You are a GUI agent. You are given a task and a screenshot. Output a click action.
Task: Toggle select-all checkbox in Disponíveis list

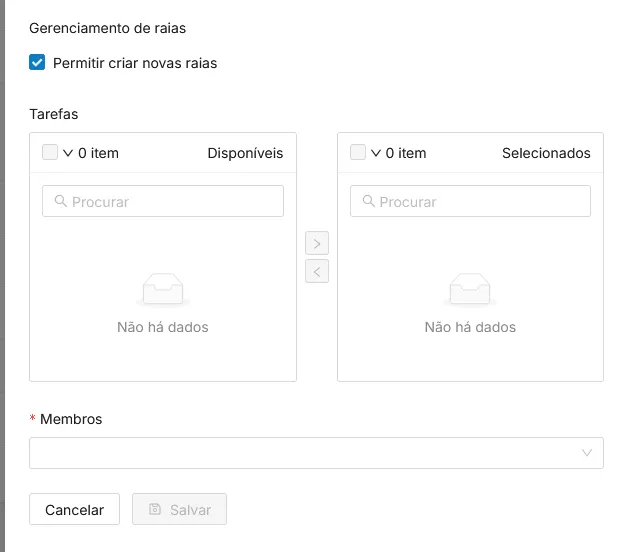pos(50,152)
